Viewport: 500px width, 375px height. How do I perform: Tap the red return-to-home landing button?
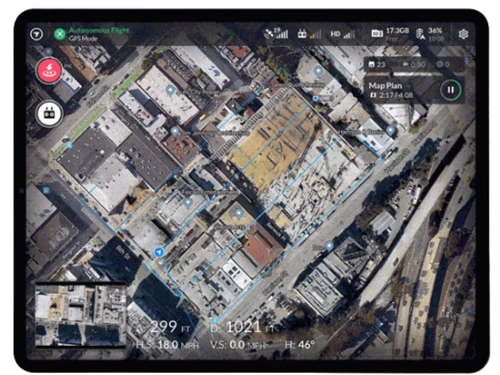49,70
